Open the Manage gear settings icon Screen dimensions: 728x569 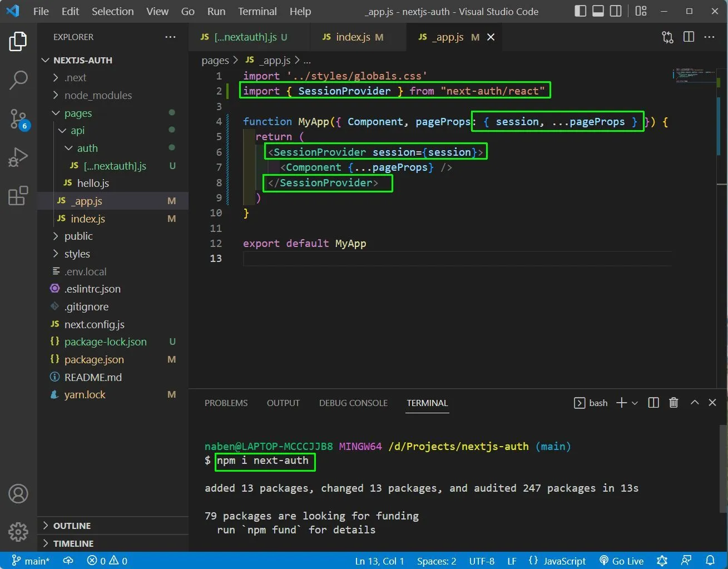coord(18,532)
